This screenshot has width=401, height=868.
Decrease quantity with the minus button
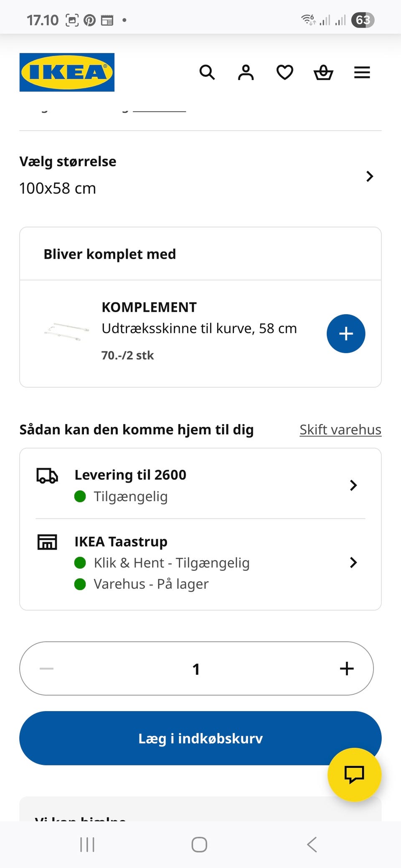tap(46, 669)
